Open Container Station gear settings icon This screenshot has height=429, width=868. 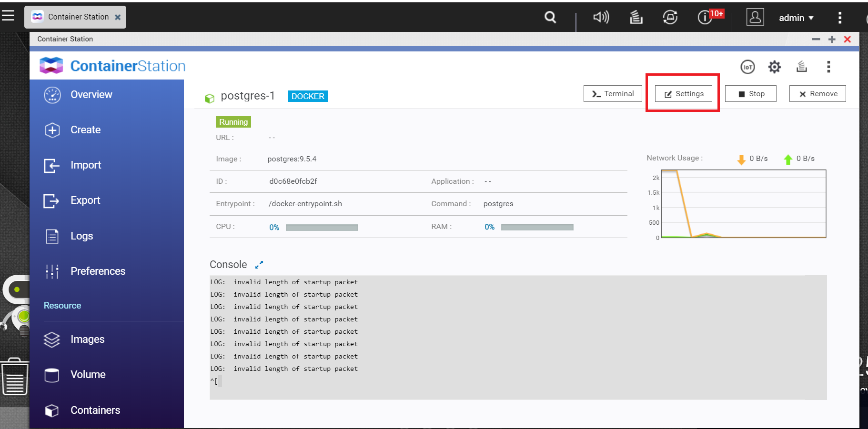[x=775, y=67]
